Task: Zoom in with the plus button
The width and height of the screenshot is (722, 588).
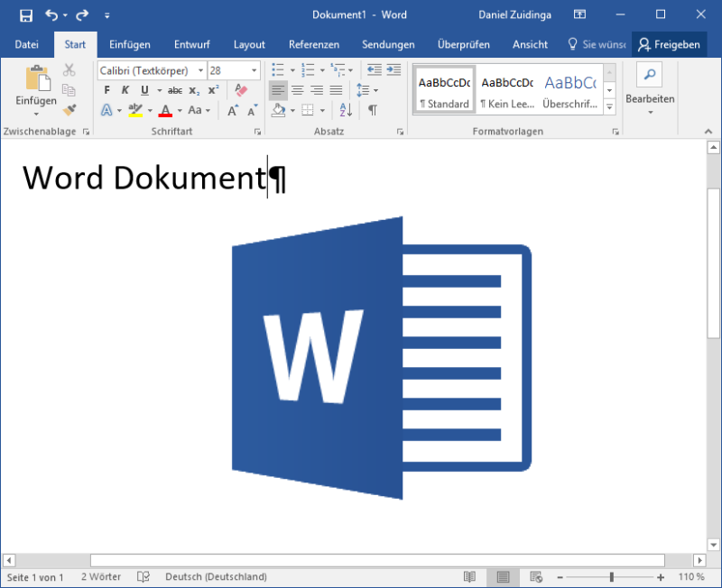Action: pos(661,577)
